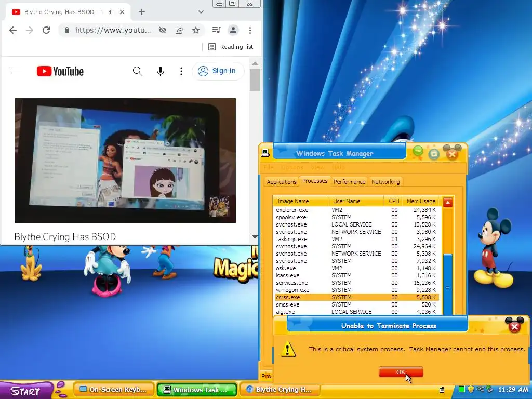
Task: Switch to the Applications tab in Task Manager
Action: pyautogui.click(x=282, y=182)
